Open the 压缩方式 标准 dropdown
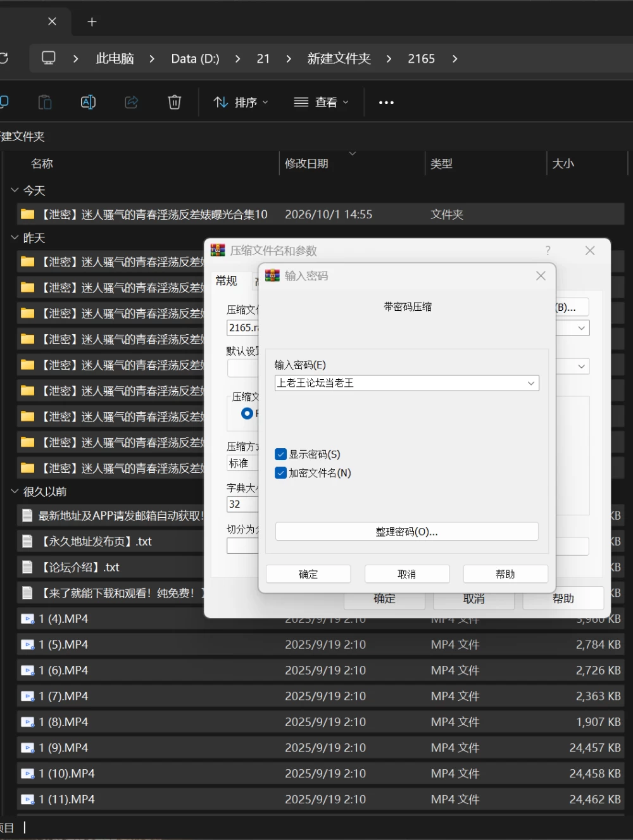633x840 pixels. pyautogui.click(x=242, y=463)
